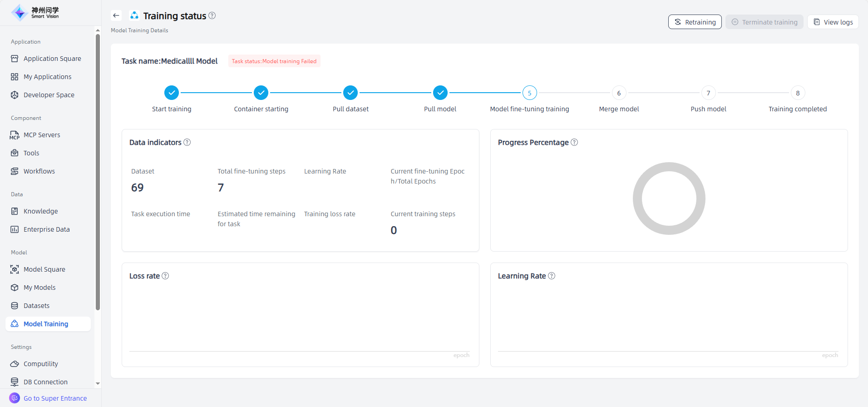Select My Models in the sidebar
Screen dimensions: 868x407
[39, 288]
